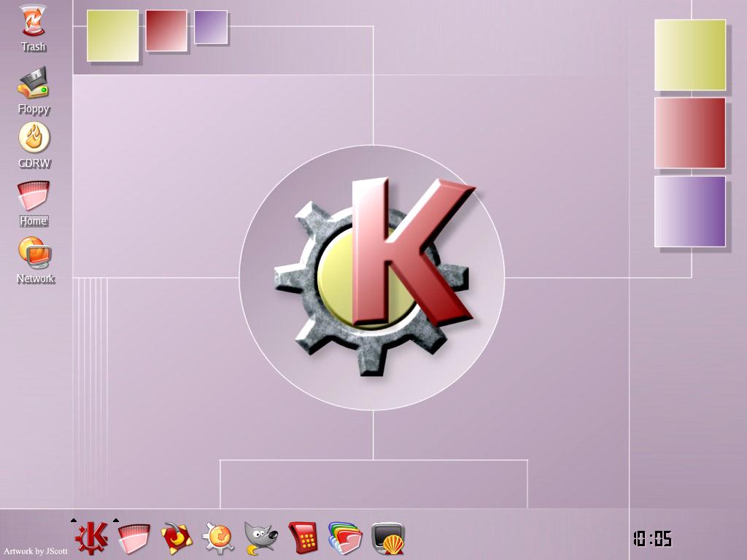747x560 pixels.
Task: Open the rainbow stacked folders panel icon
Action: [x=345, y=539]
